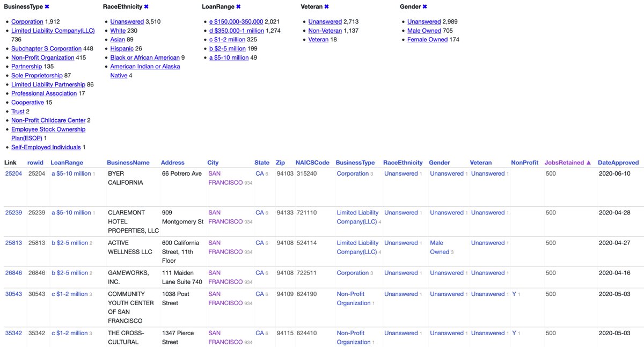Sort table by DateApproved column
This screenshot has width=644, height=347.
618,162
